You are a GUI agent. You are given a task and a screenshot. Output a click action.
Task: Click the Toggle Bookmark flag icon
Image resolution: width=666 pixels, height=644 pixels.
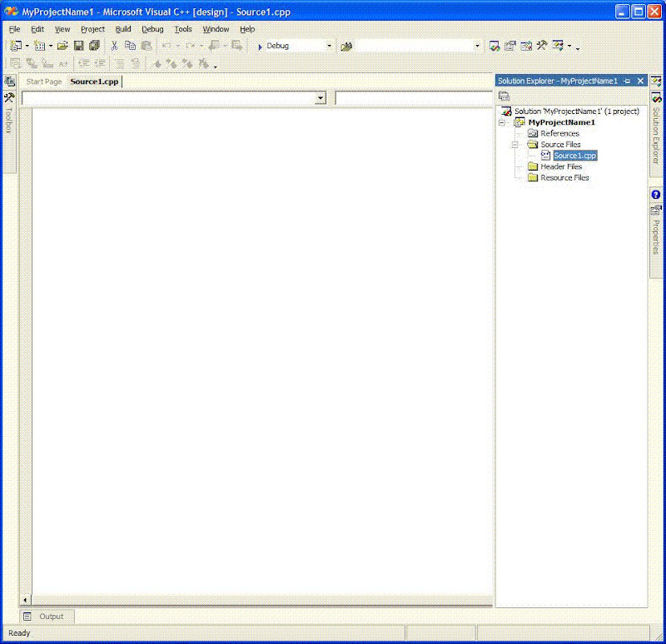(x=157, y=64)
